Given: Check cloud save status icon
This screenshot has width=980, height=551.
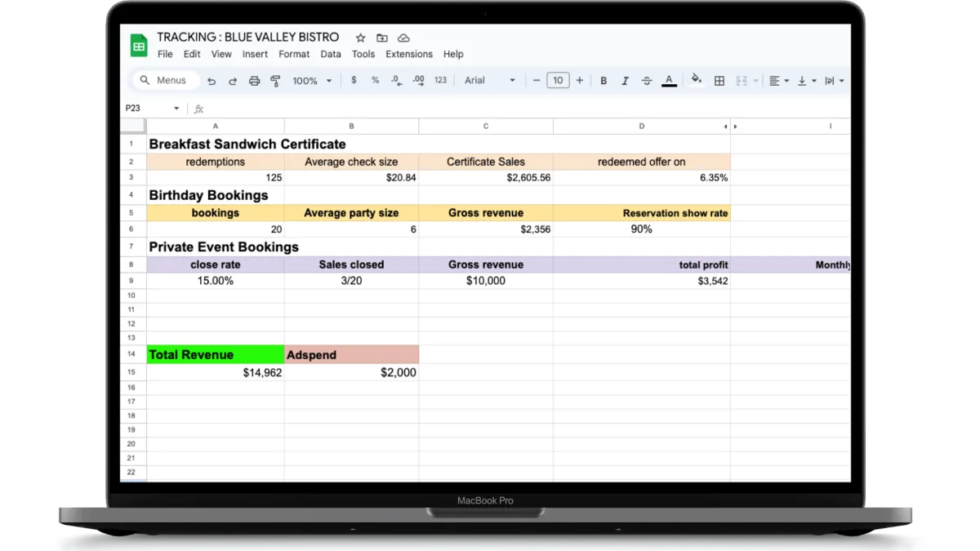Looking at the screenshot, I should [403, 38].
